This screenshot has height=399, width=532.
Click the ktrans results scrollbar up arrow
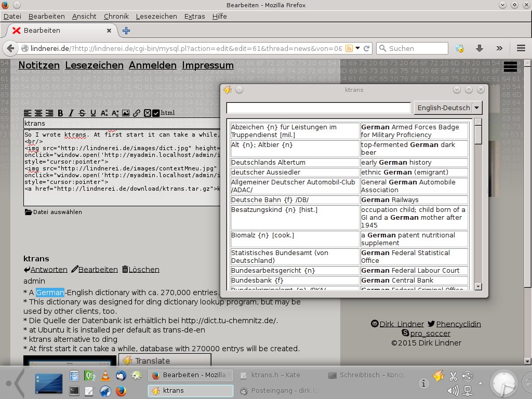point(478,122)
